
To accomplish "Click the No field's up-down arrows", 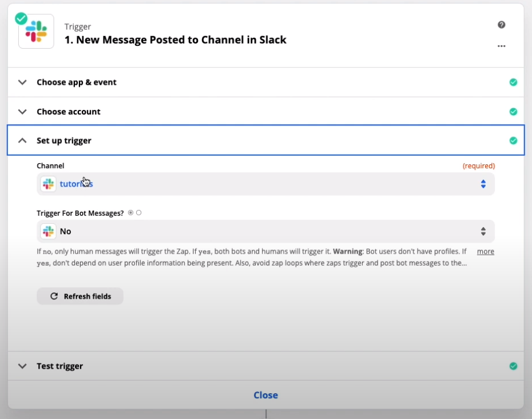I will [x=483, y=232].
